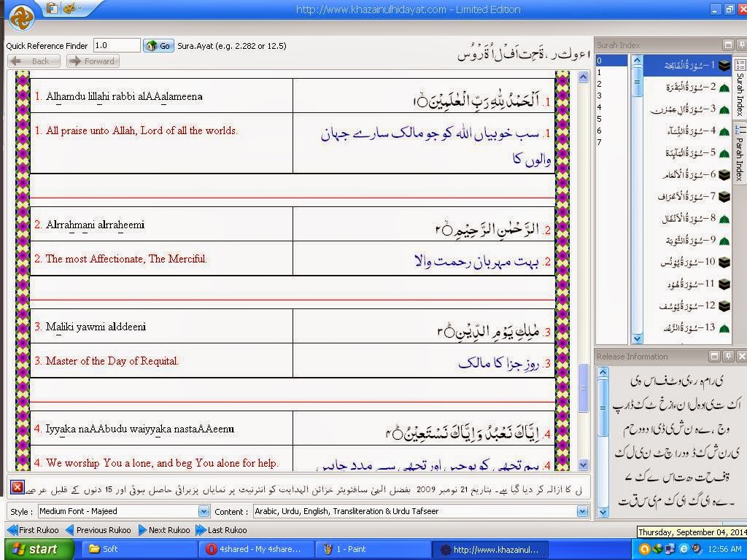The image size is (747, 560).
Task: Click the Release Information scrollbar thumb
Action: tap(603, 408)
